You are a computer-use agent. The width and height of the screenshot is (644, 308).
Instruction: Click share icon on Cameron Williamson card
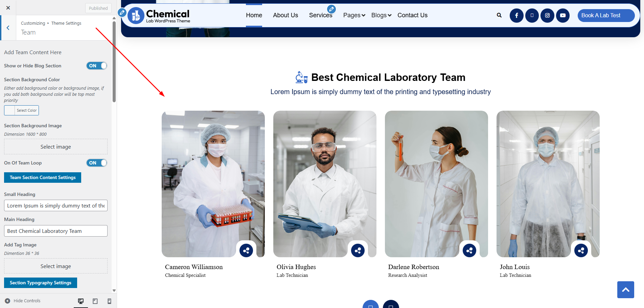tap(246, 250)
